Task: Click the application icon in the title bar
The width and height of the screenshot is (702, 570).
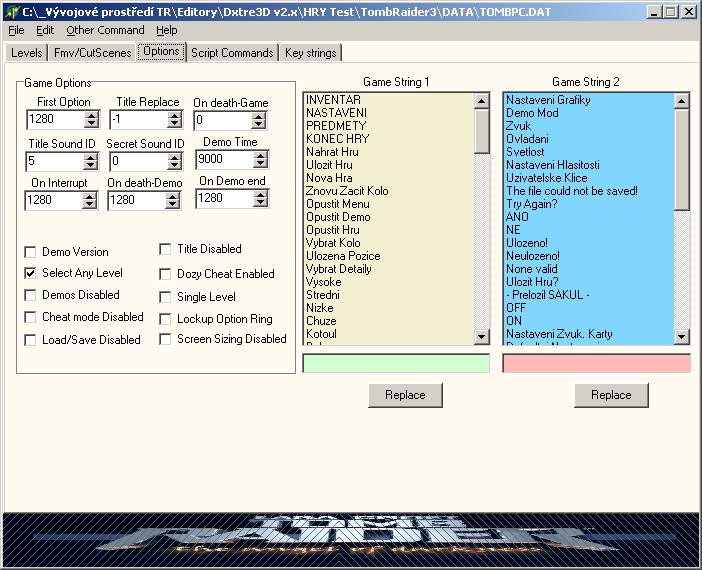Action: (12, 12)
